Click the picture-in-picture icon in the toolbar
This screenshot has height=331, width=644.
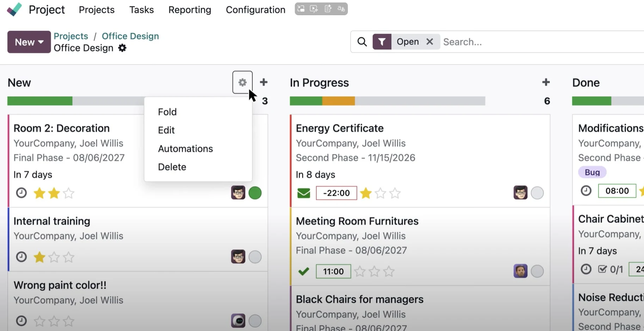point(301,9)
